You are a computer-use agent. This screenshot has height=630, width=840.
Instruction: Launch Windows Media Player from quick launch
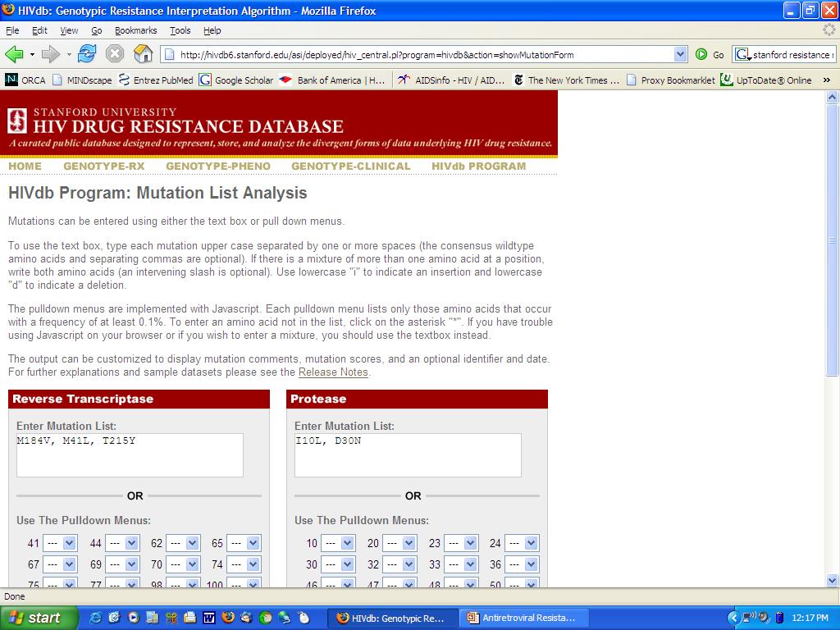(x=134, y=618)
